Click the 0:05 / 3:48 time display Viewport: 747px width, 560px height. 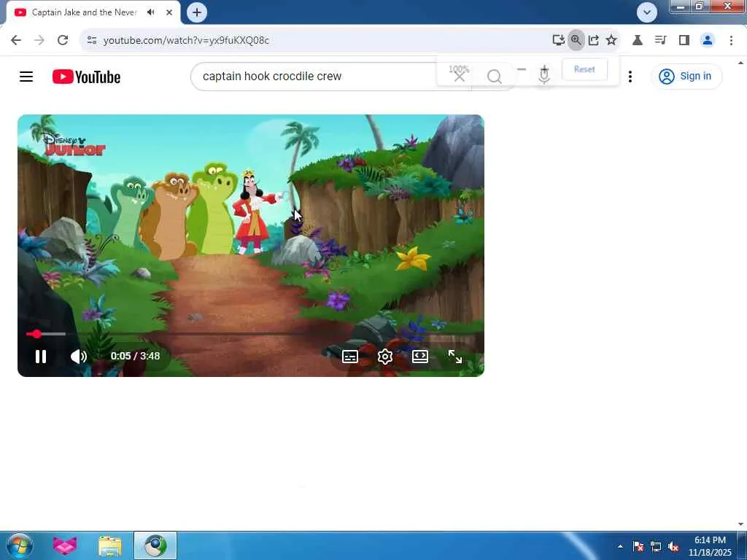tap(135, 356)
